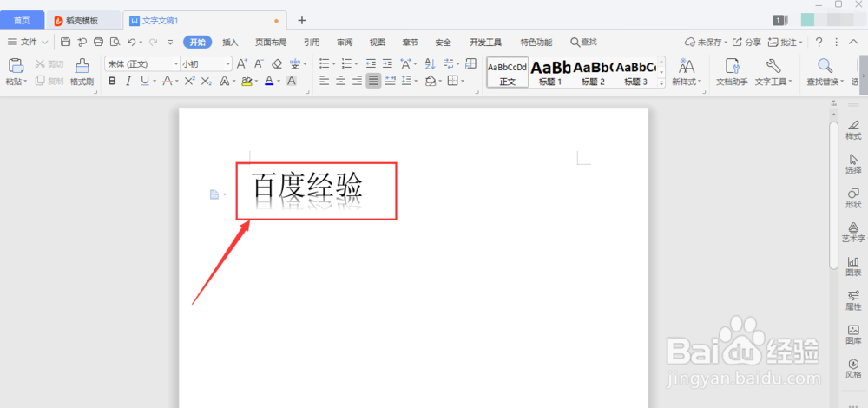Switch to the 审阅 ribbon tab

(x=345, y=42)
